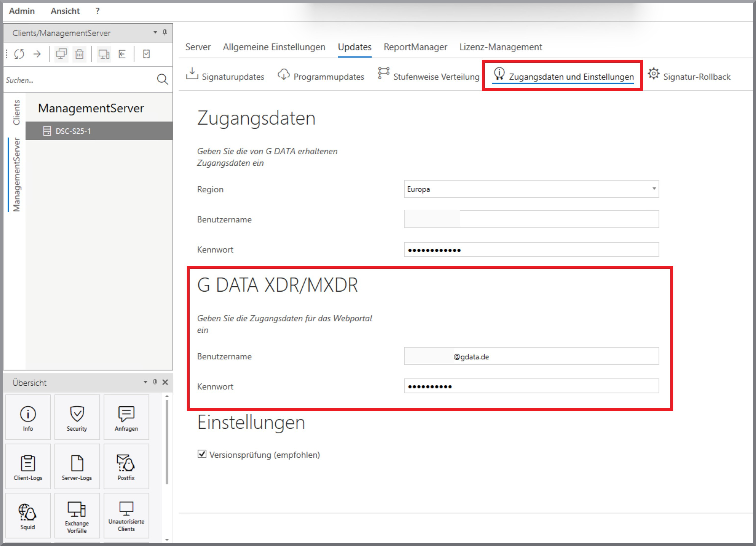
Task: Click the trash can delete icon
Action: coord(79,54)
